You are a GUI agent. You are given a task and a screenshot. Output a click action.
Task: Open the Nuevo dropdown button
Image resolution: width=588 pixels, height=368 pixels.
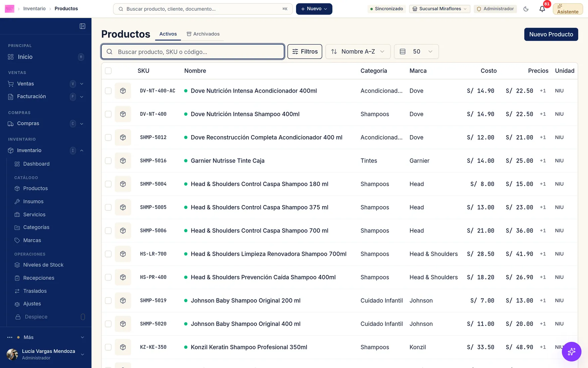(x=314, y=9)
